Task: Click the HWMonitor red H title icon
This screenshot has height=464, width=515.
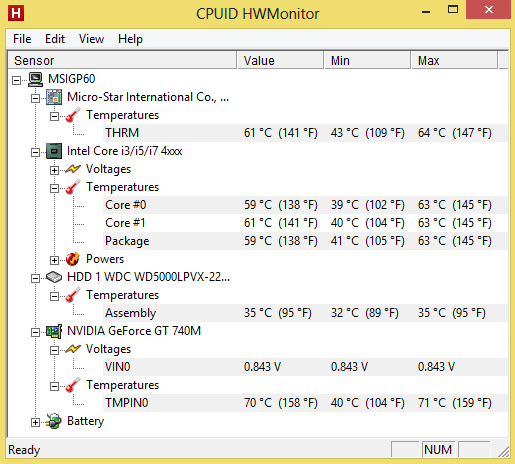Action: tap(16, 14)
